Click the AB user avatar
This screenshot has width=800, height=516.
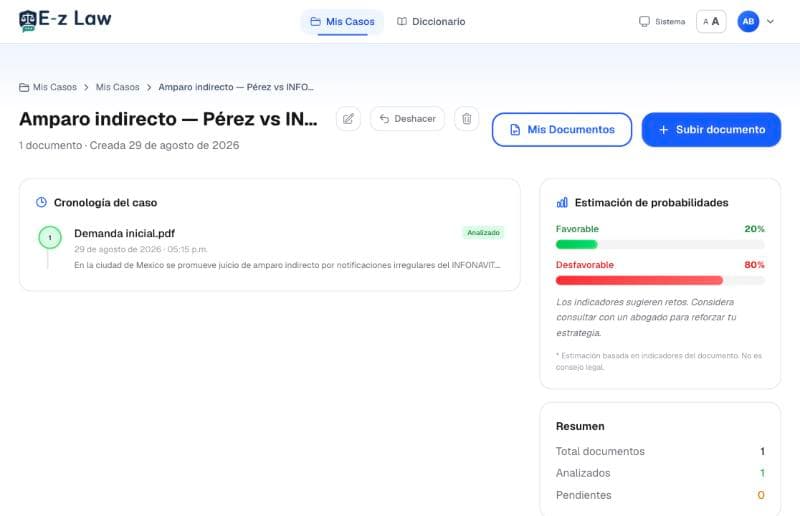click(748, 21)
